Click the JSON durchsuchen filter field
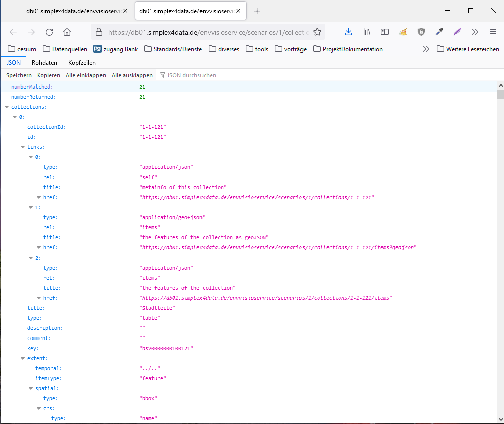Screen dimensions: 504x424 click(x=191, y=75)
